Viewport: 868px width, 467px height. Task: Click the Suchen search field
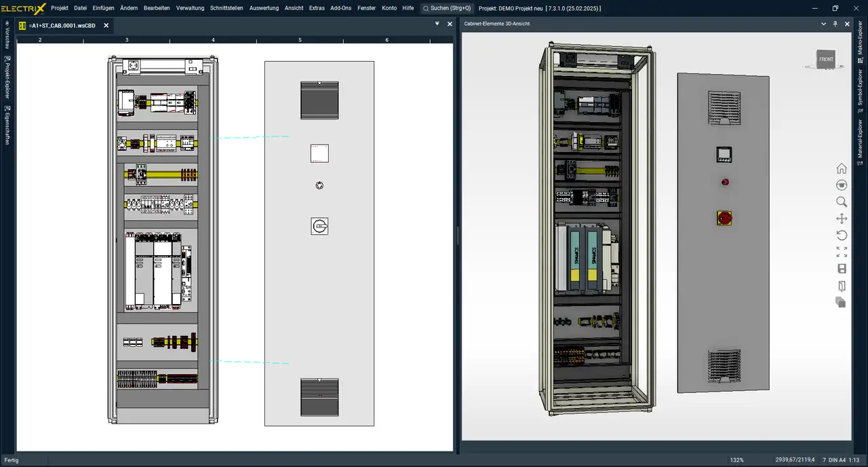447,8
